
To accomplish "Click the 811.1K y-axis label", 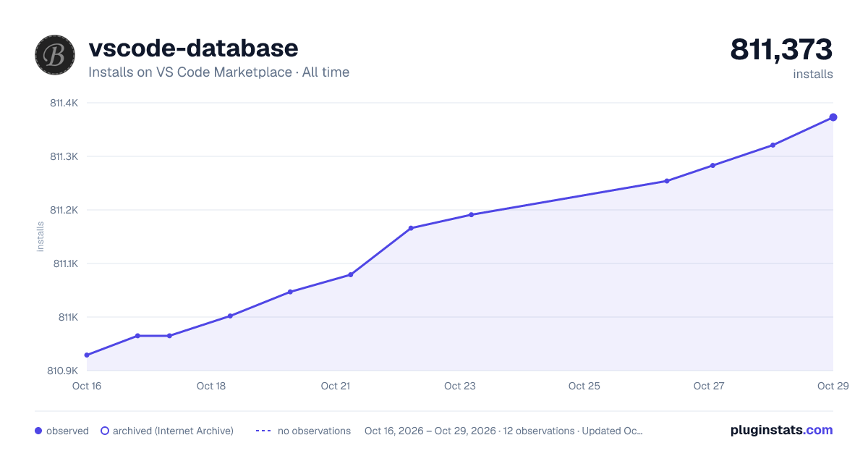I will [x=65, y=263].
